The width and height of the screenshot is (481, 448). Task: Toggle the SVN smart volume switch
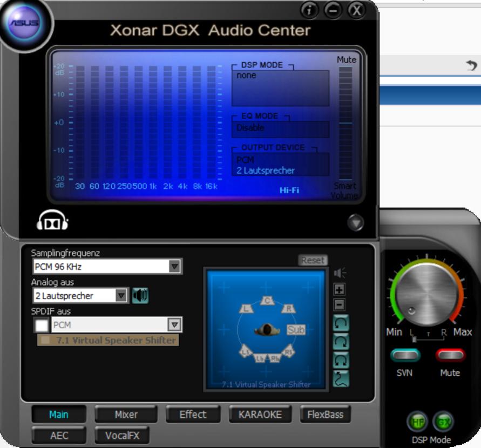[x=405, y=355]
